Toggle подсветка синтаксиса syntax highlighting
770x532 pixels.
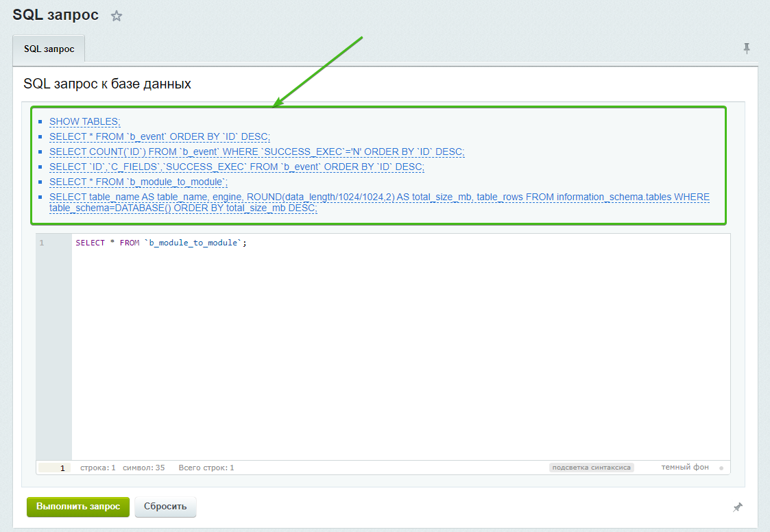[x=591, y=467]
